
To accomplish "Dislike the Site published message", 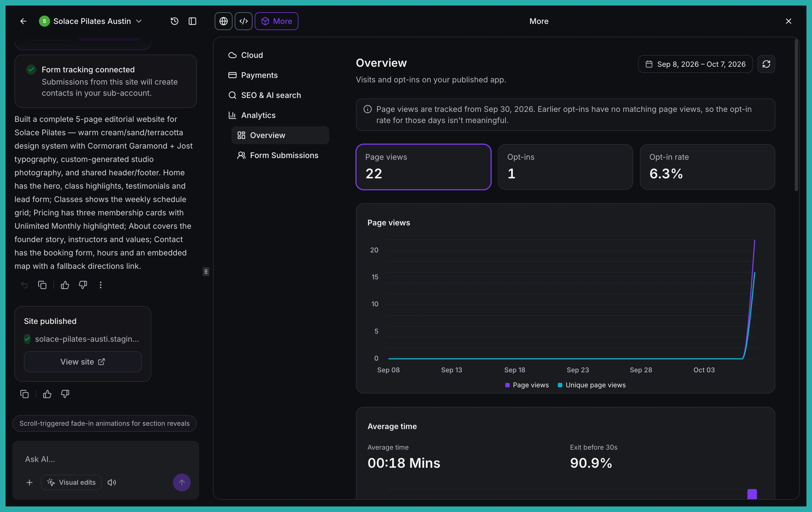I will [x=65, y=394].
